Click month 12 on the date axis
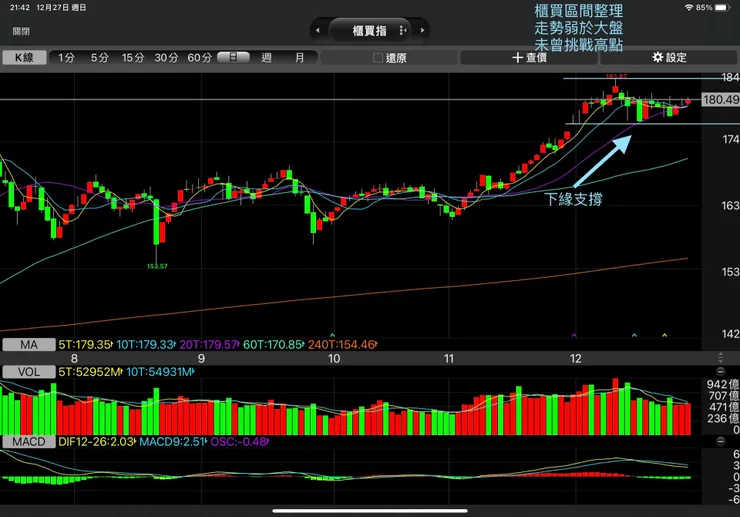Screen dimensions: 740x517 (x=576, y=358)
